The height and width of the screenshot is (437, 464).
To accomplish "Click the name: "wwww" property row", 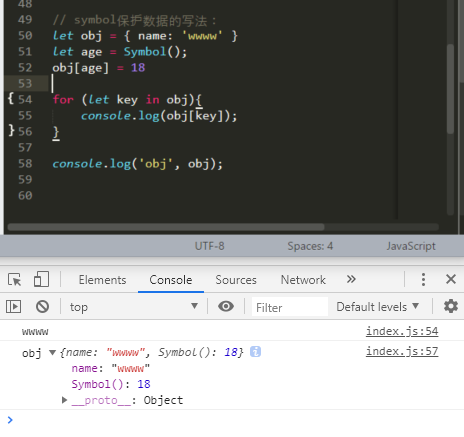I will [x=111, y=368].
